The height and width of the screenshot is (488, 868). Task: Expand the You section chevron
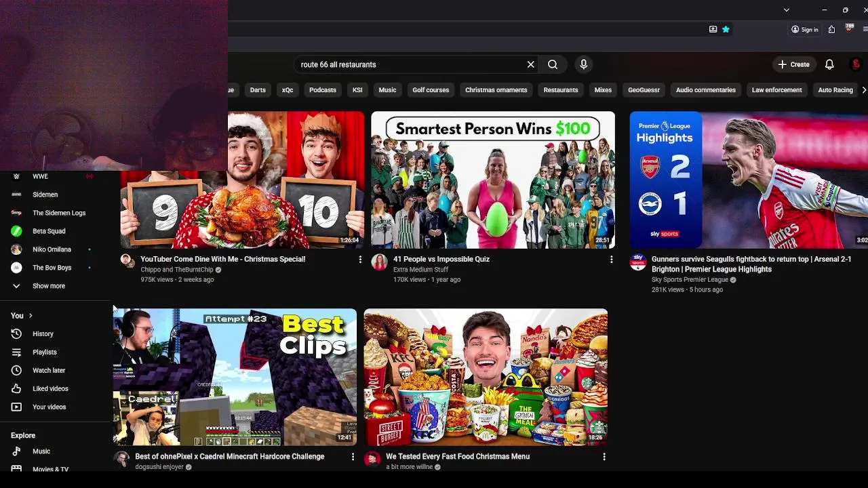(x=31, y=316)
